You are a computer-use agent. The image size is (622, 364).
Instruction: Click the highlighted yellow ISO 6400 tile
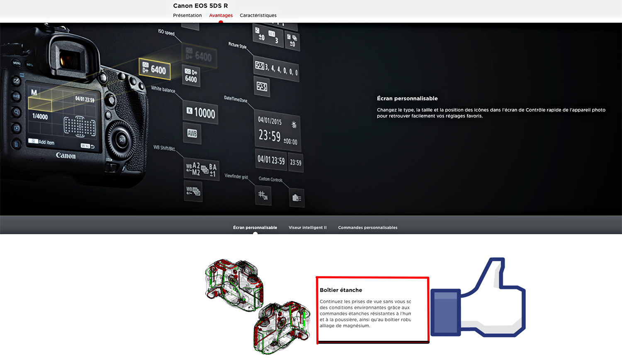click(154, 69)
